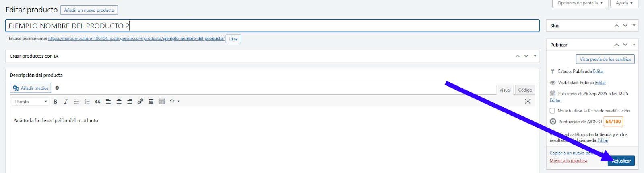Click the Actualizar button
This screenshot has height=173, width=644.
point(621,161)
